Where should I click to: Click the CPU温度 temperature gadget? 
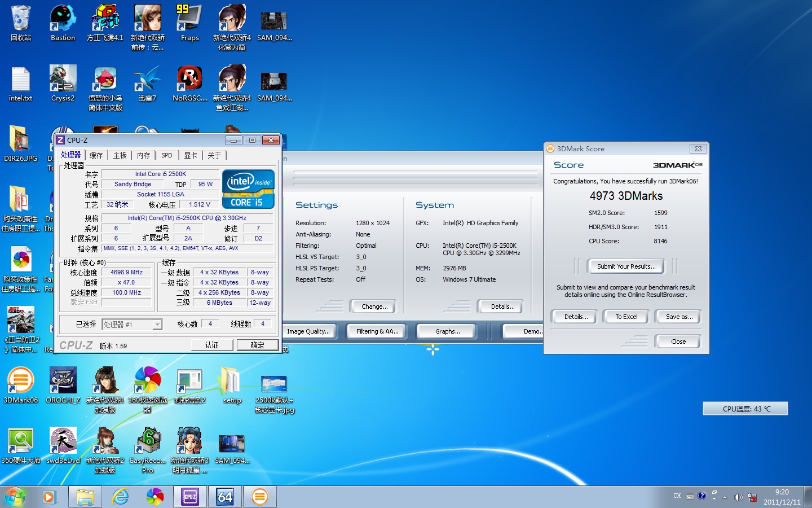click(745, 409)
